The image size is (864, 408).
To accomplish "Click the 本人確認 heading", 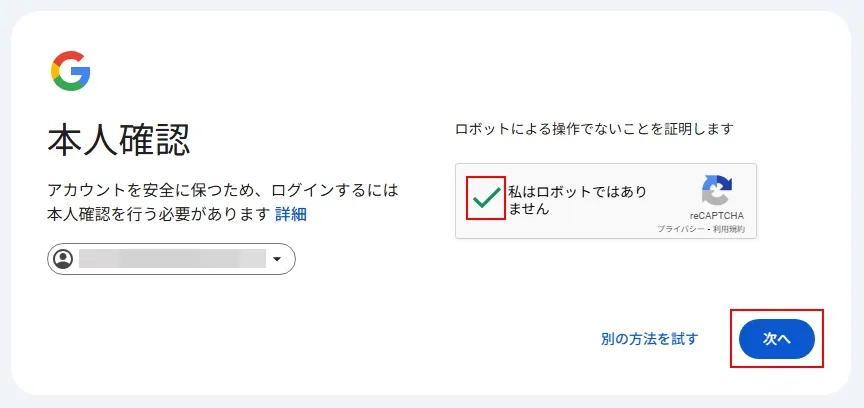I will coord(118,141).
